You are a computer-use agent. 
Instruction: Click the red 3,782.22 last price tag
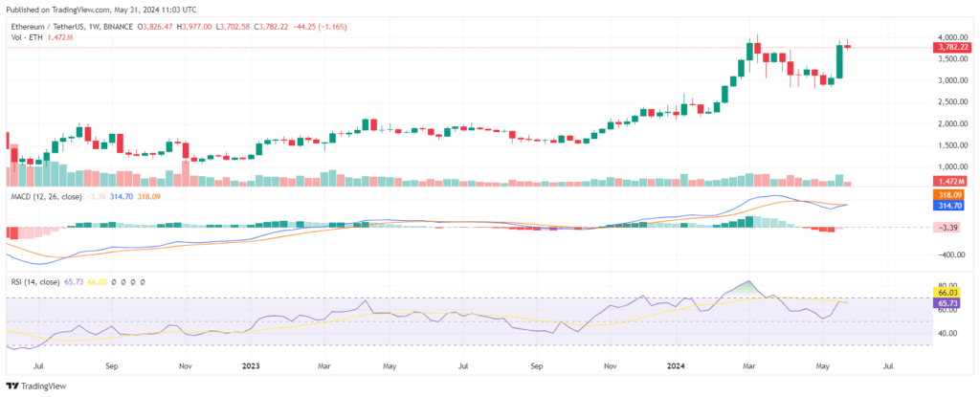click(952, 48)
